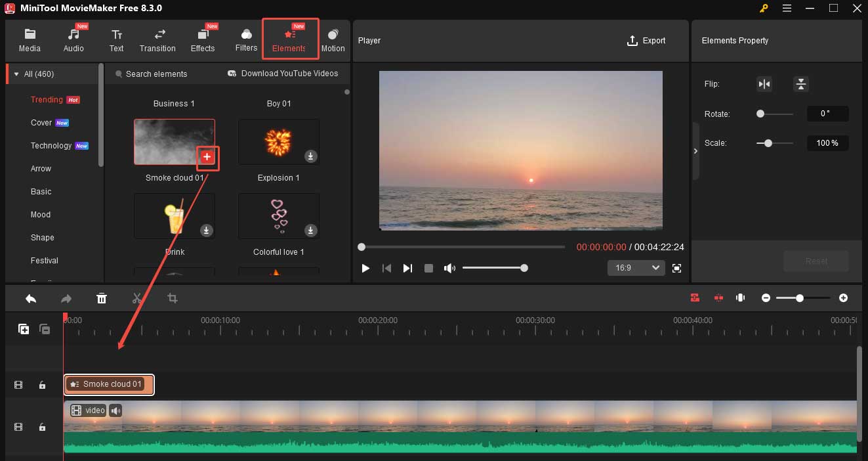Adjust the timeline zoom slider
This screenshot has width=868, height=461.
tap(804, 298)
